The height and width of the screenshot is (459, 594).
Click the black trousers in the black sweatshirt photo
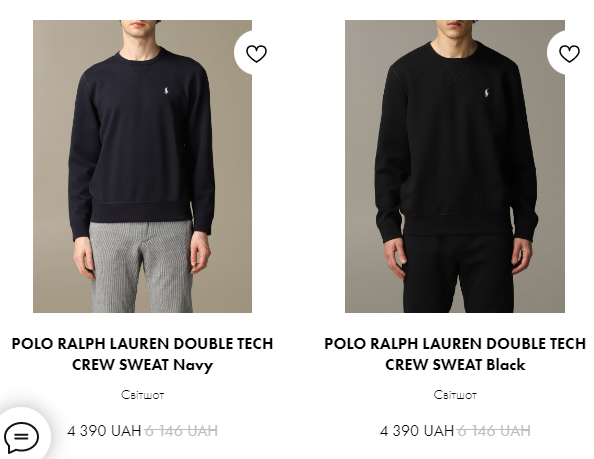(458, 273)
